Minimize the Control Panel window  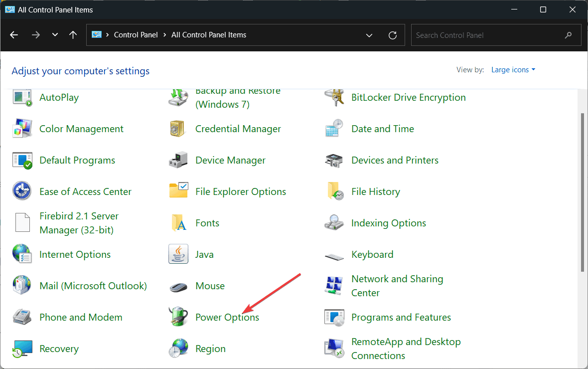pos(514,10)
